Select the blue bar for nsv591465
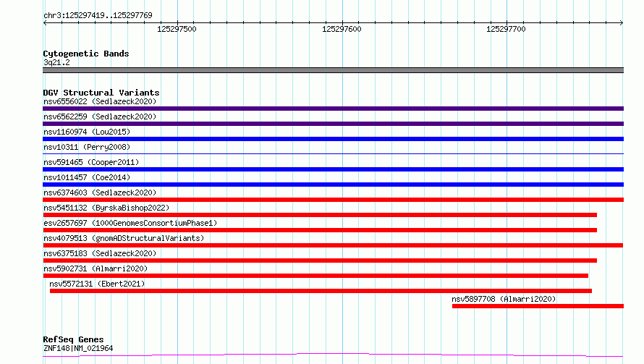The height and width of the screenshot is (364, 644). coord(333,169)
